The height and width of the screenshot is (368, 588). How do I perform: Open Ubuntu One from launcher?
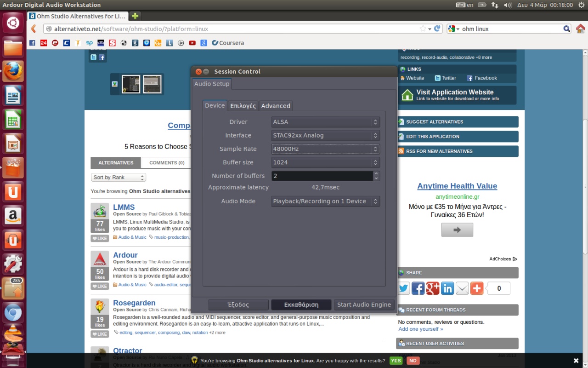coord(13,192)
